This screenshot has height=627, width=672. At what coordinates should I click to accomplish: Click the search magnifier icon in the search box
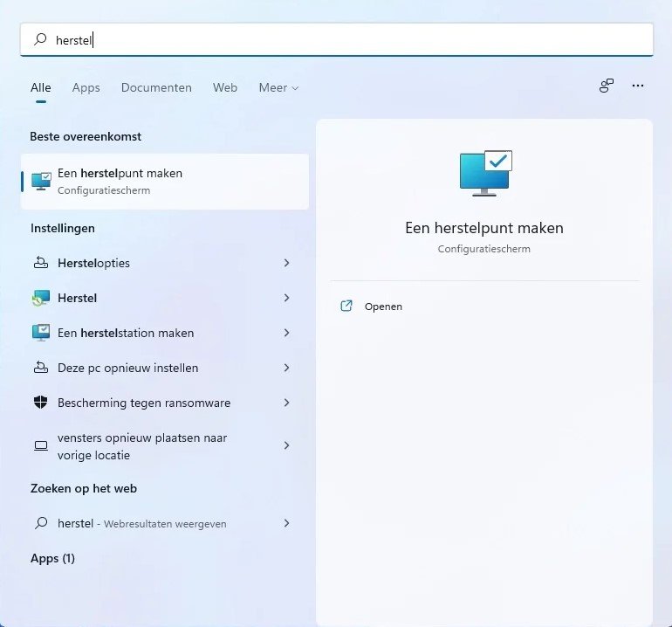pyautogui.click(x=40, y=39)
